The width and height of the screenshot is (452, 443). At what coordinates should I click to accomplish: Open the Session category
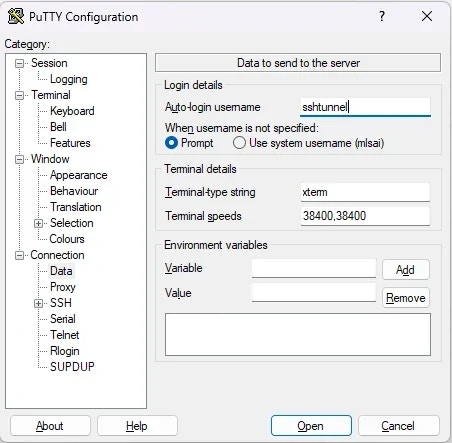[x=49, y=63]
